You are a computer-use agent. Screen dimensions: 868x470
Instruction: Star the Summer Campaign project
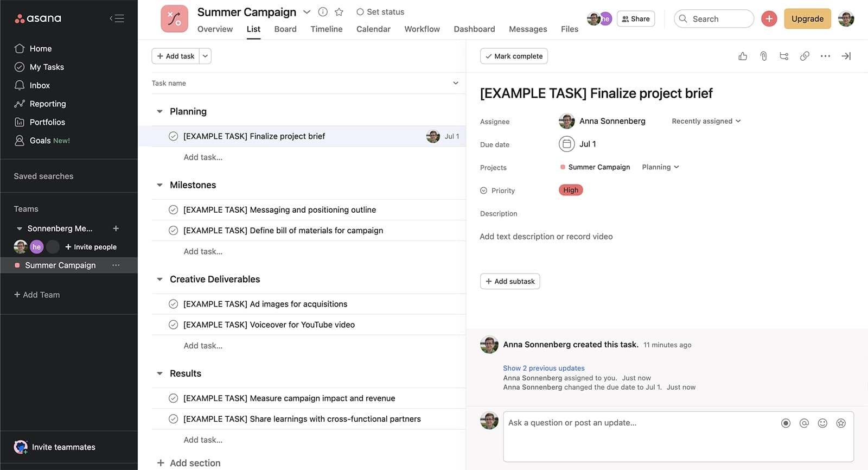[x=339, y=12]
